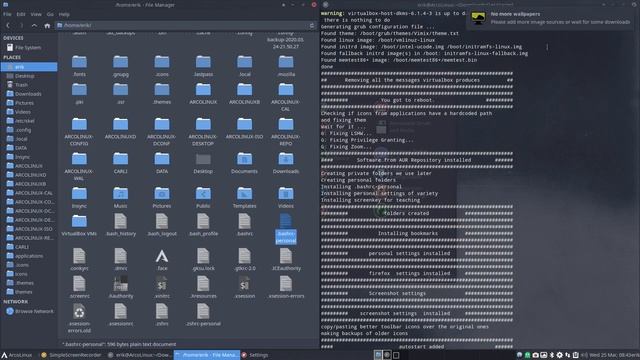
Task: Open applications bookmark in the sidebar
Action: (x=29, y=256)
